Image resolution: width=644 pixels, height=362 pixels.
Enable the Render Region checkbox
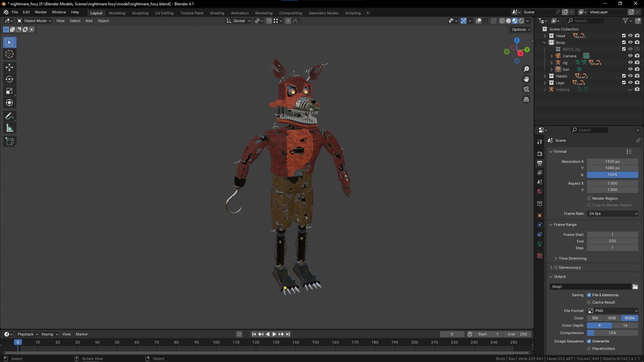tap(589, 198)
